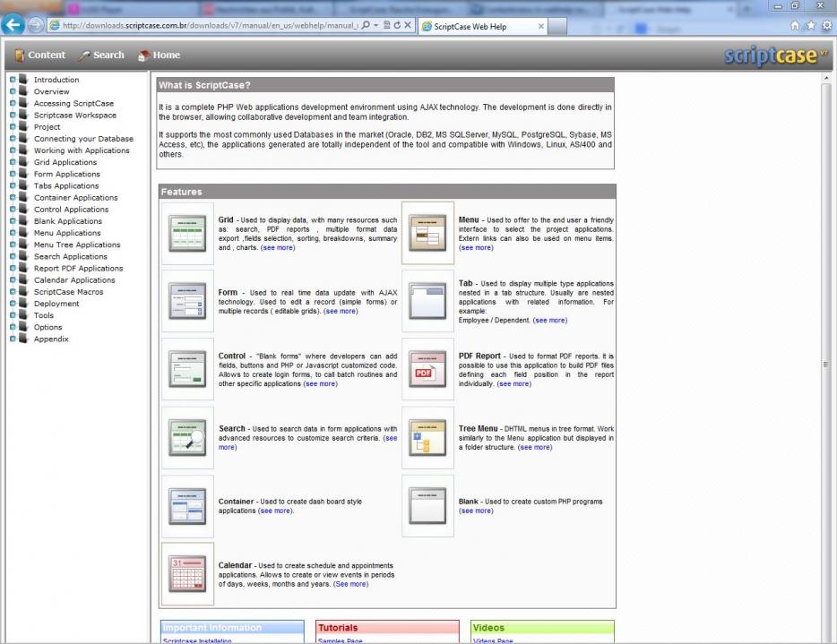
Task: Expand the Project tree node
Action: click(13, 126)
